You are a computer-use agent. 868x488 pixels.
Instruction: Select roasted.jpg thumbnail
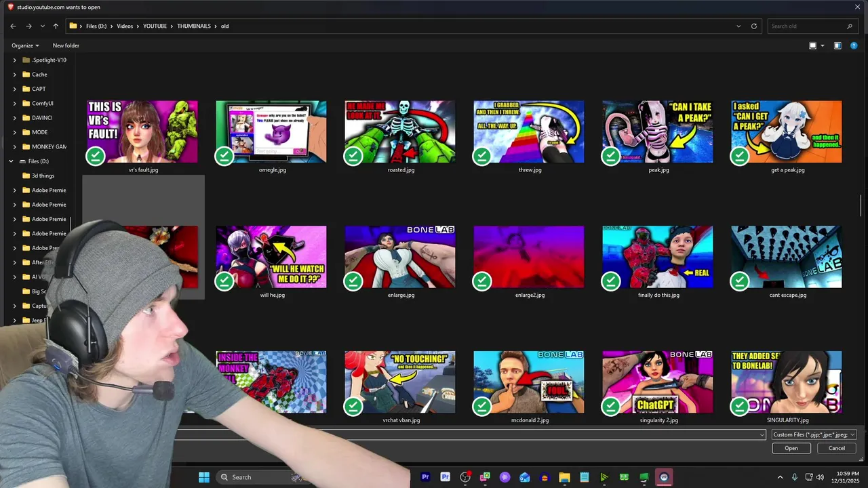pyautogui.click(x=400, y=131)
